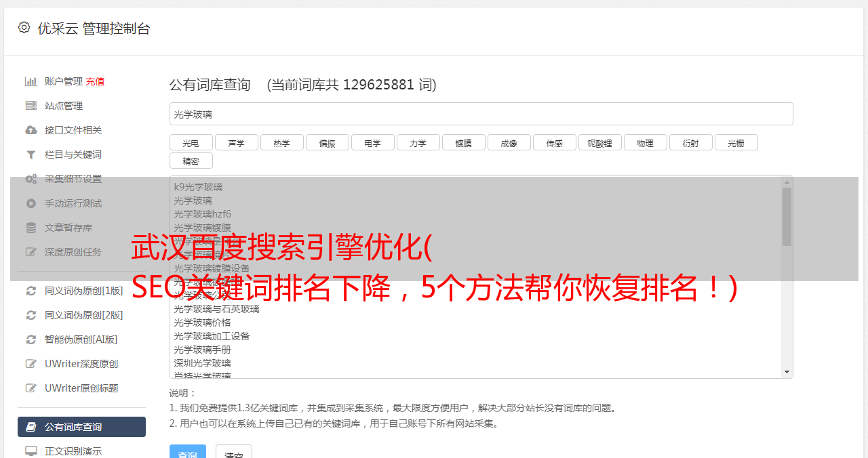Select k9光学玻璃 in the results list
The height and width of the screenshot is (458, 868).
pyautogui.click(x=198, y=187)
